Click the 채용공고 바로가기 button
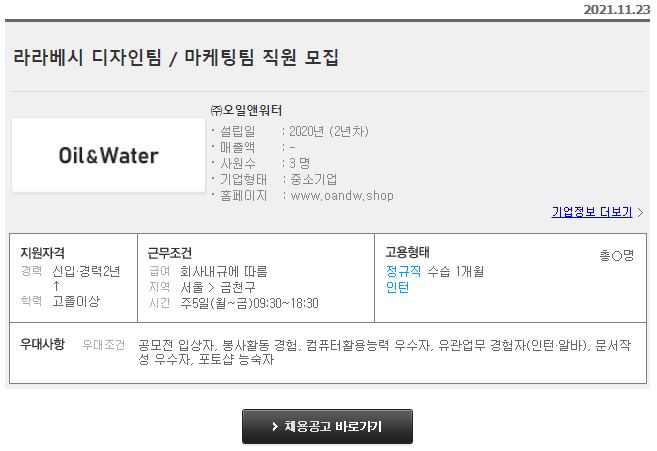The image size is (657, 451). [x=327, y=426]
